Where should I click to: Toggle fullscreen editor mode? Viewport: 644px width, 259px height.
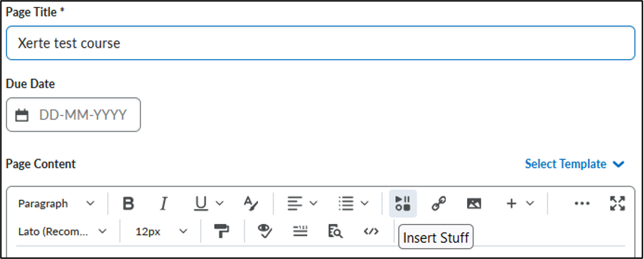click(x=617, y=203)
